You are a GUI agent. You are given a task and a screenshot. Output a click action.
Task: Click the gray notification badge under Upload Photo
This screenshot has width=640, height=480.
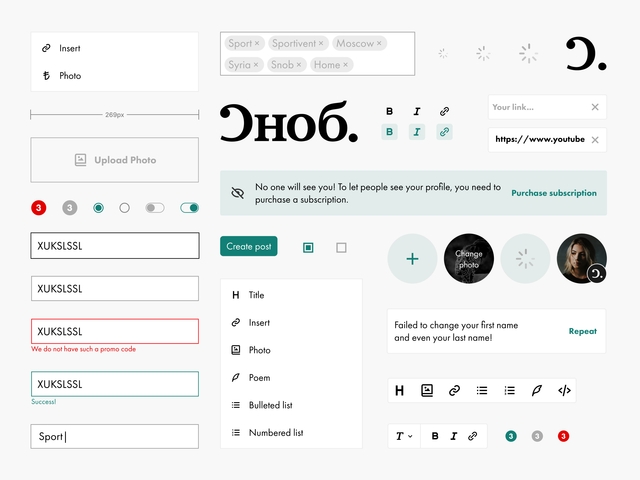coord(70,208)
